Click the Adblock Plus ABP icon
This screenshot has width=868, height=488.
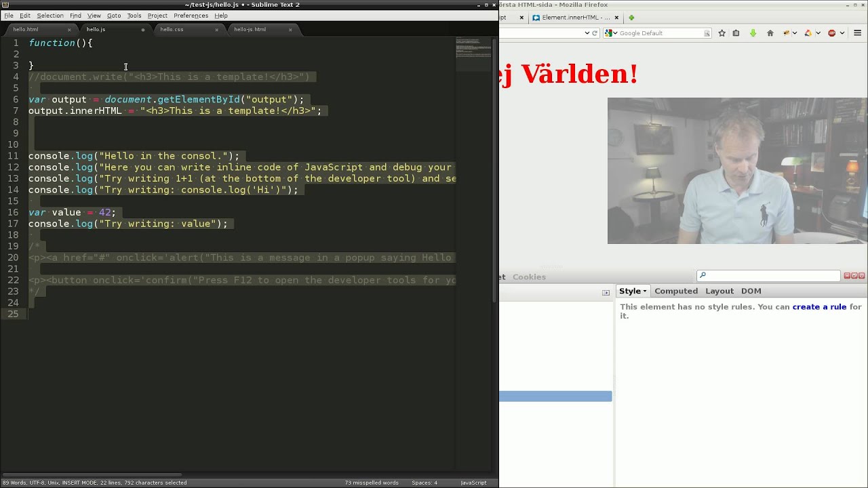tap(831, 33)
